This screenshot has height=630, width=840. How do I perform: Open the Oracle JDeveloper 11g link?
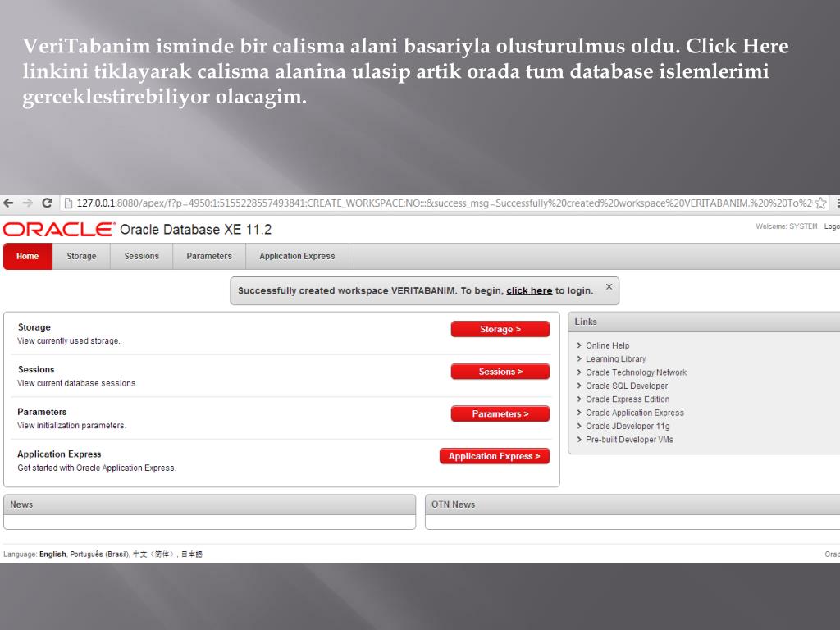pos(628,426)
